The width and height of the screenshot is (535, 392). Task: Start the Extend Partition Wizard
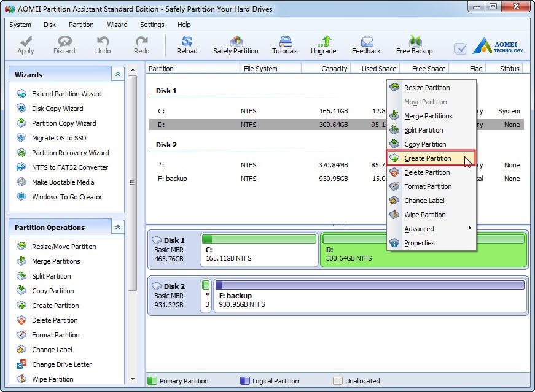tap(59, 94)
